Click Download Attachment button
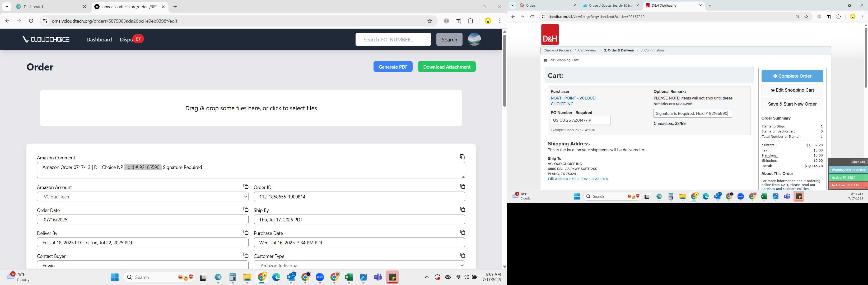Screen dimensions: 868x285 click(446, 66)
